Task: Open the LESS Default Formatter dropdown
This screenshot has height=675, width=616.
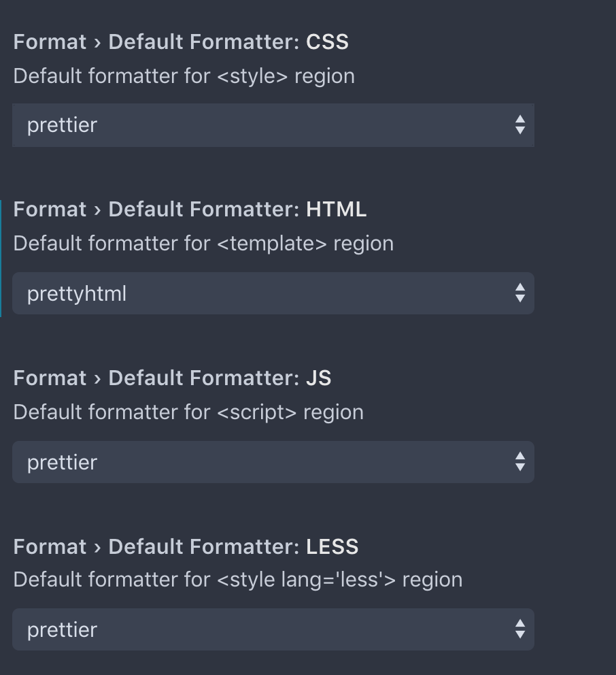Action: coord(272,630)
